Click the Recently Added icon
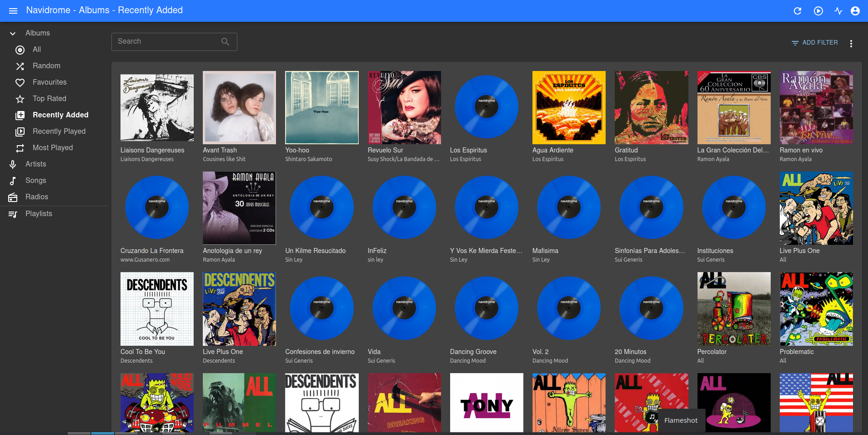The image size is (868, 435). click(20, 115)
